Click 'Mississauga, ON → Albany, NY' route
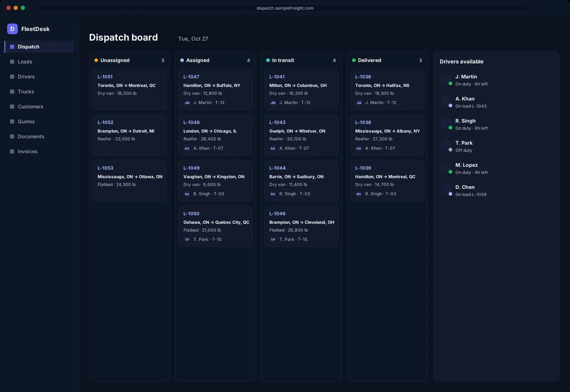Image resolution: width=570 pixels, height=392 pixels. click(x=388, y=131)
